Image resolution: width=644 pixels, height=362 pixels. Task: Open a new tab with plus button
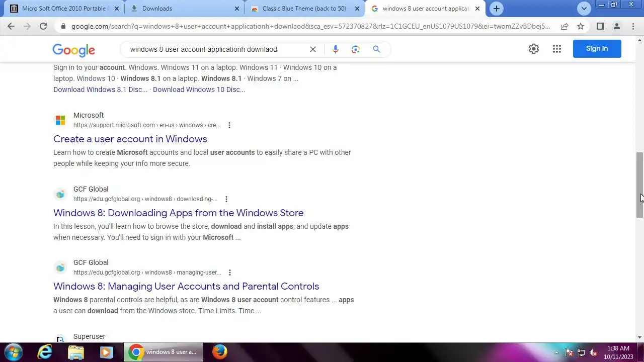[x=496, y=9]
